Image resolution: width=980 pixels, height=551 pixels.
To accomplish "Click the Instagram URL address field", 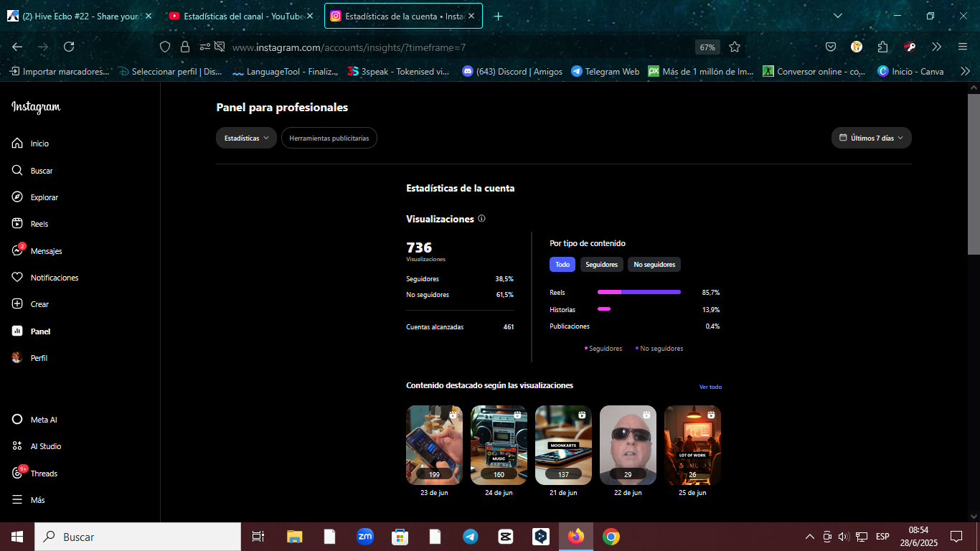I will click(x=459, y=47).
